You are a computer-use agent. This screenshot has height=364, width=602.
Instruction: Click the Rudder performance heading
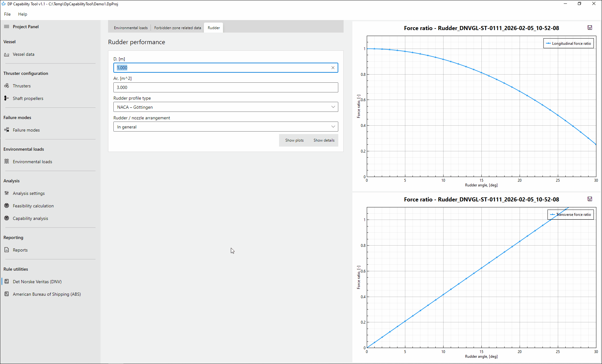137,42
